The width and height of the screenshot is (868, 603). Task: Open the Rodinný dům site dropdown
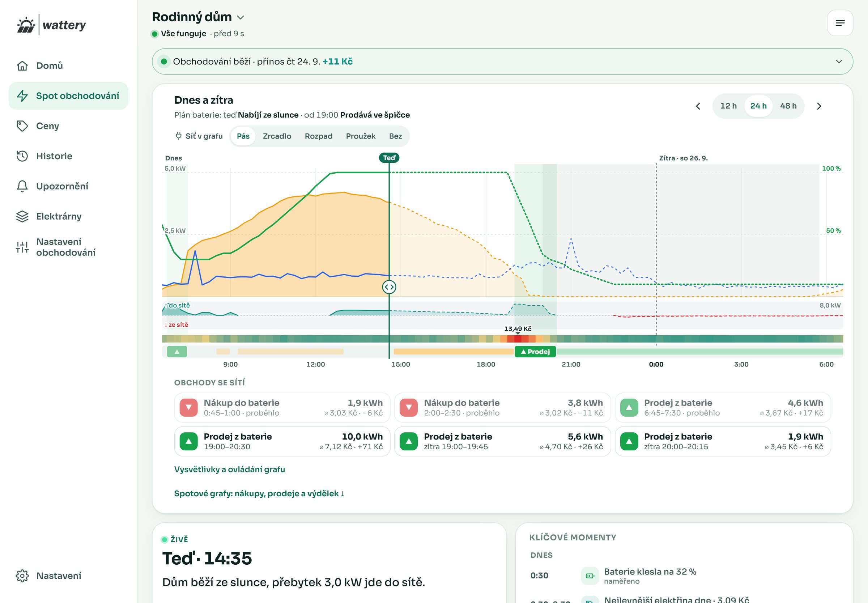point(198,17)
